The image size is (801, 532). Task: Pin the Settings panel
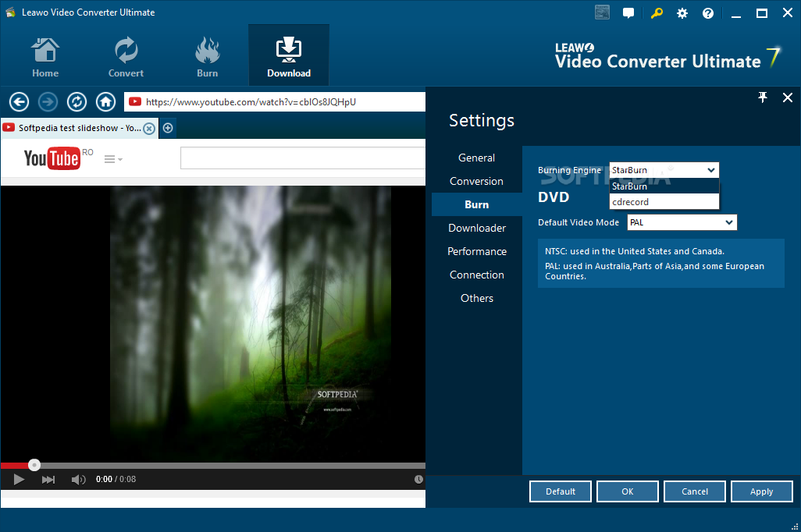pyautogui.click(x=763, y=97)
